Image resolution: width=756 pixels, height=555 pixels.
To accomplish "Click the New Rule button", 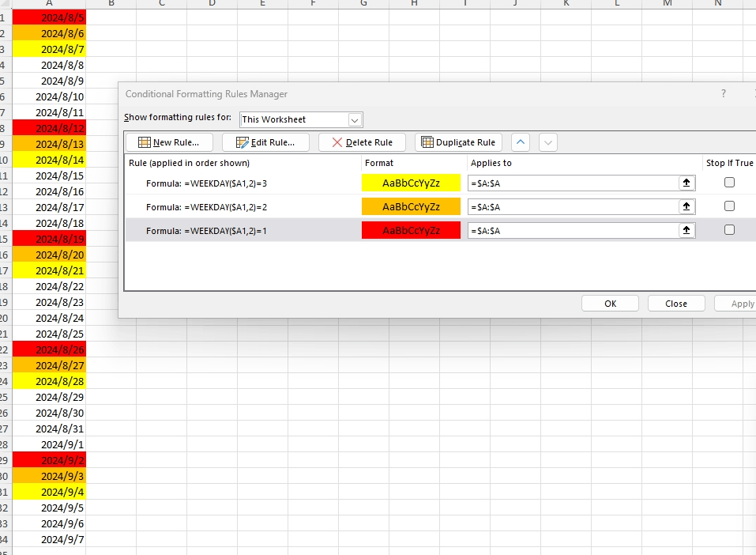I will (x=169, y=142).
